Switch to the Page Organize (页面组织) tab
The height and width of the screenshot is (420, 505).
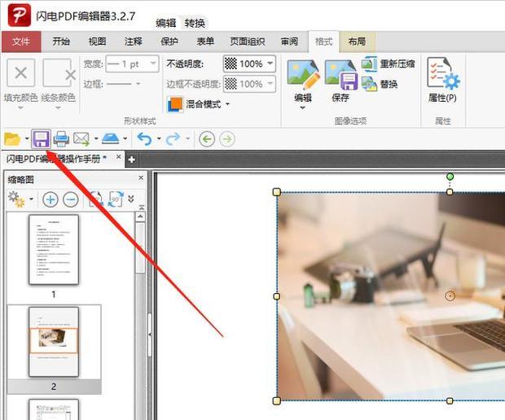point(248,42)
